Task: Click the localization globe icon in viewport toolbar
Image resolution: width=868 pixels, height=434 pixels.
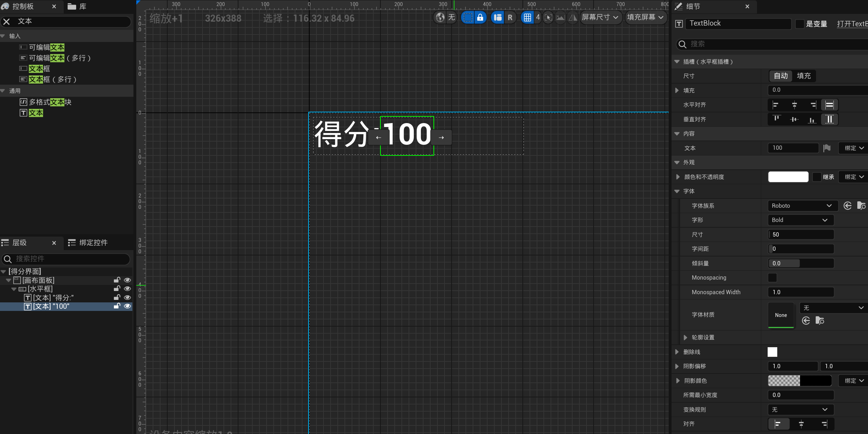Action: pos(440,17)
